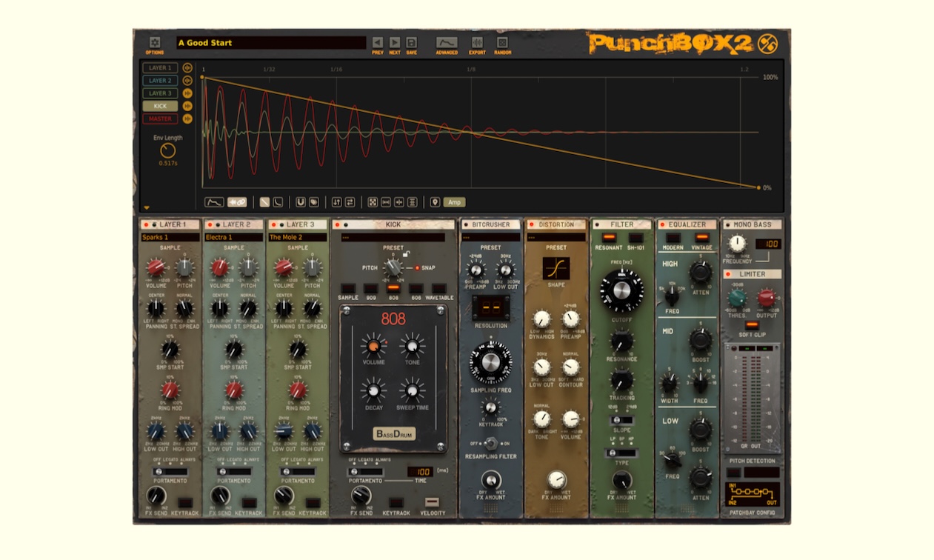This screenshot has height=560, width=934.
Task: Select the envelope shape icon in envelope toolbar
Action: tap(214, 201)
